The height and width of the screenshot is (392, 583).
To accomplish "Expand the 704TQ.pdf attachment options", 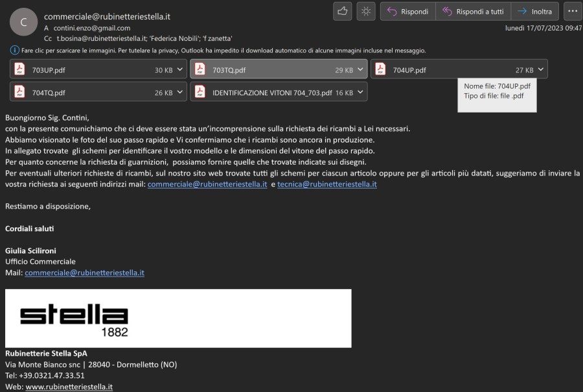I will tap(179, 93).
